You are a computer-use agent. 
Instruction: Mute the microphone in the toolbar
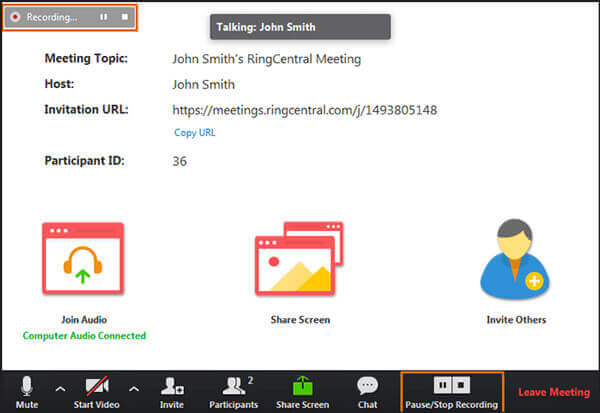click(27, 392)
